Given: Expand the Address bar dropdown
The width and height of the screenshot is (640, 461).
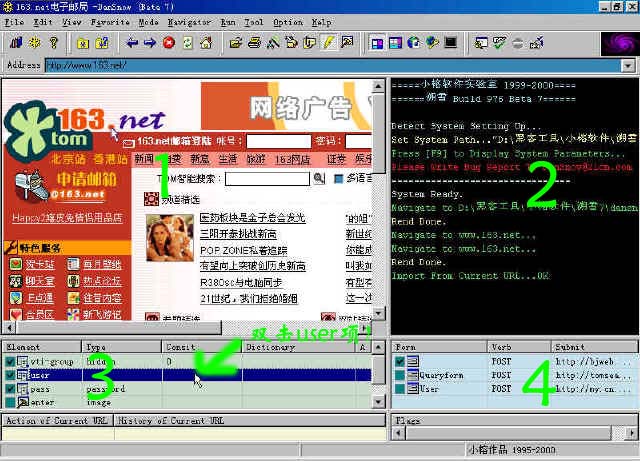Looking at the screenshot, I should (x=628, y=65).
